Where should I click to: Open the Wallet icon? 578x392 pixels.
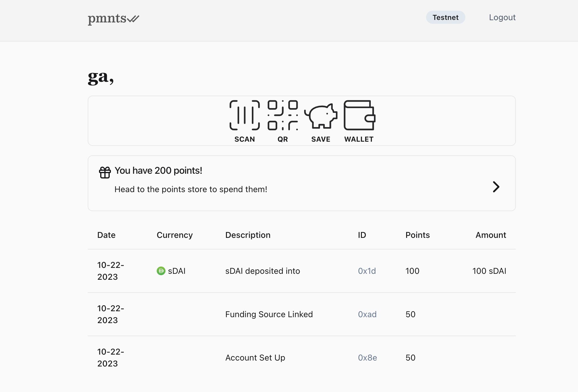tap(359, 115)
